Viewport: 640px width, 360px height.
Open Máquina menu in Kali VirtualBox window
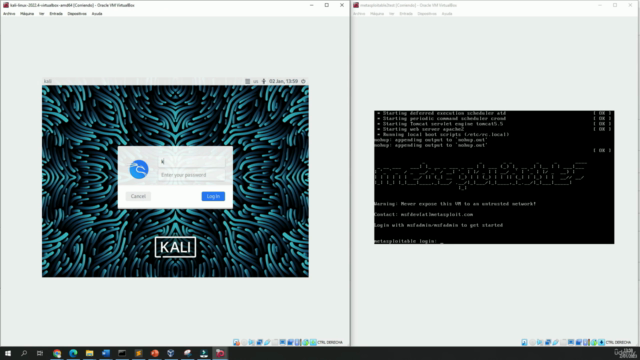[27, 13]
